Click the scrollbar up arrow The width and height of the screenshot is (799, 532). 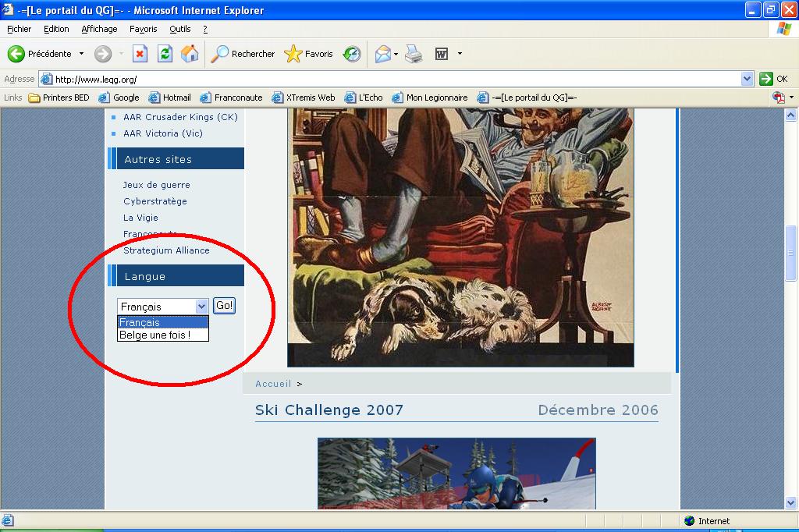click(790, 115)
